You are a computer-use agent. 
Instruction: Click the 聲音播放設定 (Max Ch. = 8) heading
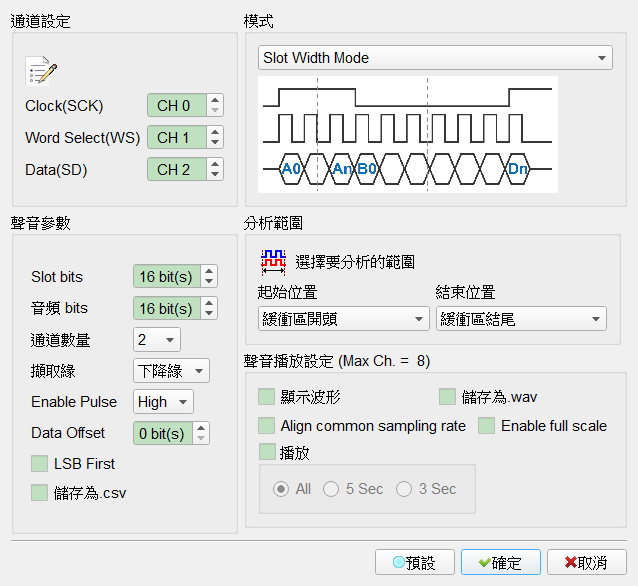point(337,361)
